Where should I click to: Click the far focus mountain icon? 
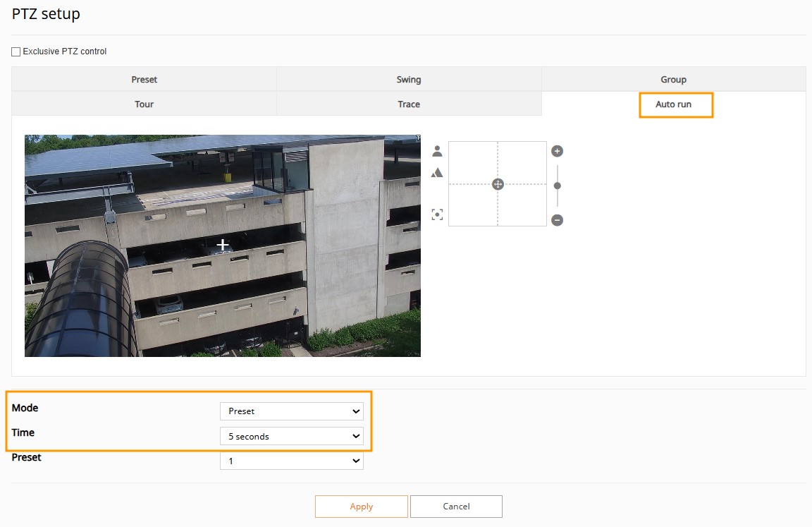(437, 173)
